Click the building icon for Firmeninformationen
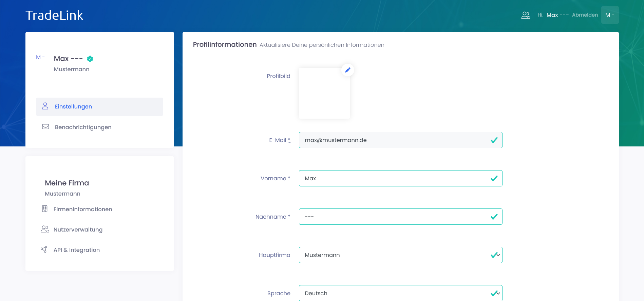Image resolution: width=644 pixels, height=301 pixels. point(45,209)
